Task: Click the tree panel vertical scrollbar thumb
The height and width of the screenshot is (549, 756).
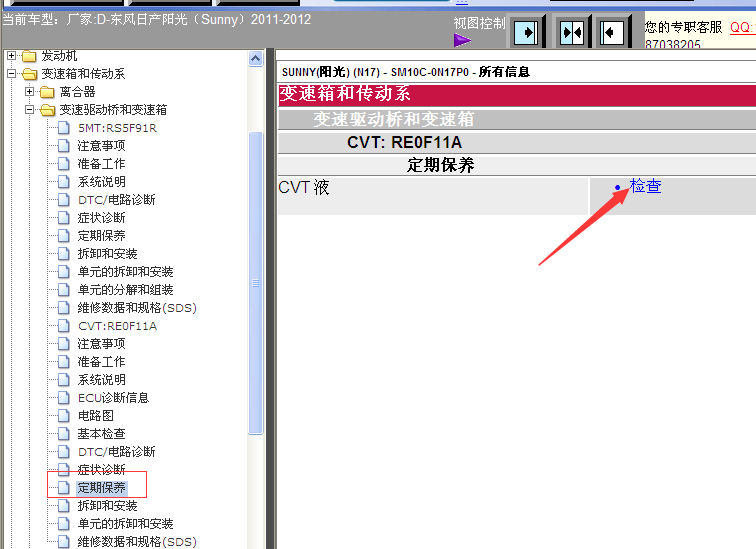Action: pos(256,283)
